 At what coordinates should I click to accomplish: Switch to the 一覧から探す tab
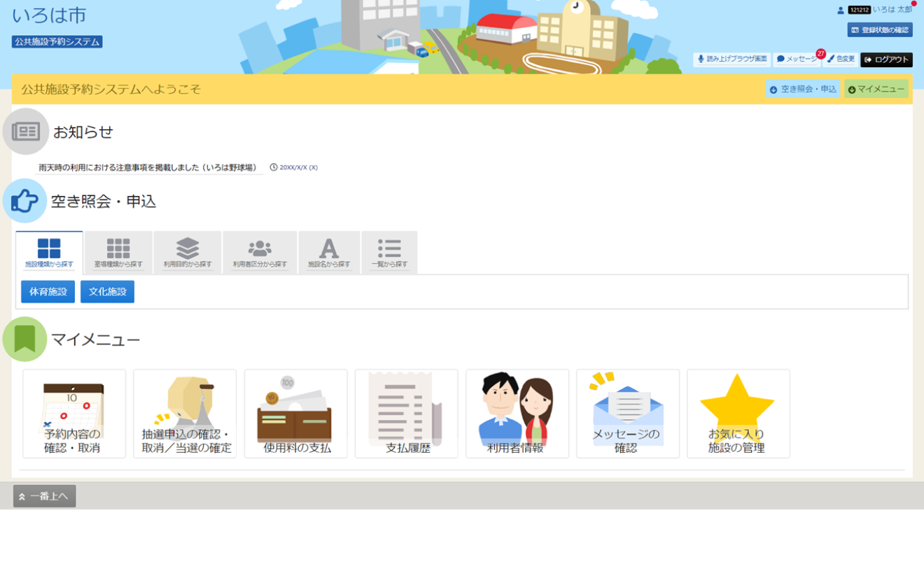tap(389, 253)
